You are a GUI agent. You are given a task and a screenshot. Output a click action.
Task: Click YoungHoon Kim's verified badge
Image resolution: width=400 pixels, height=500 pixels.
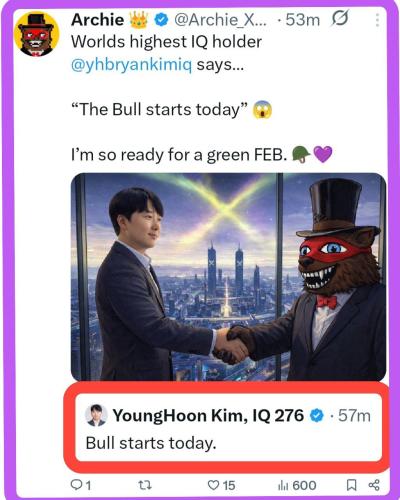point(317,416)
